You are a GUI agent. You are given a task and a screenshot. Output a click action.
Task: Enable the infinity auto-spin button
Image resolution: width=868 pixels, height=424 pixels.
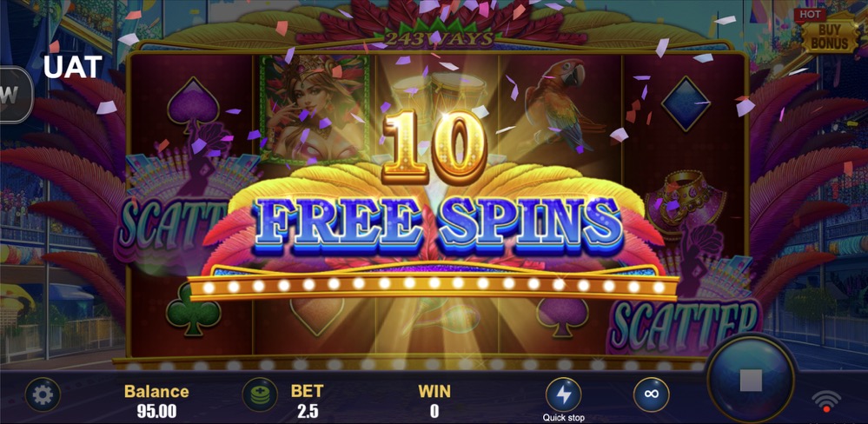click(651, 394)
